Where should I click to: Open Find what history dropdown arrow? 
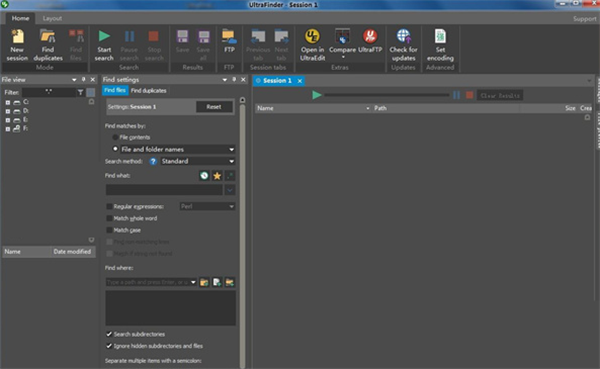click(230, 190)
